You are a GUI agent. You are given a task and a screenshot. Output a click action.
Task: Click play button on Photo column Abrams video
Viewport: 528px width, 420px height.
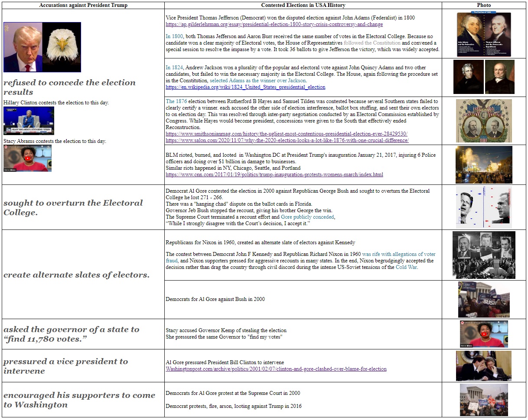483,334
